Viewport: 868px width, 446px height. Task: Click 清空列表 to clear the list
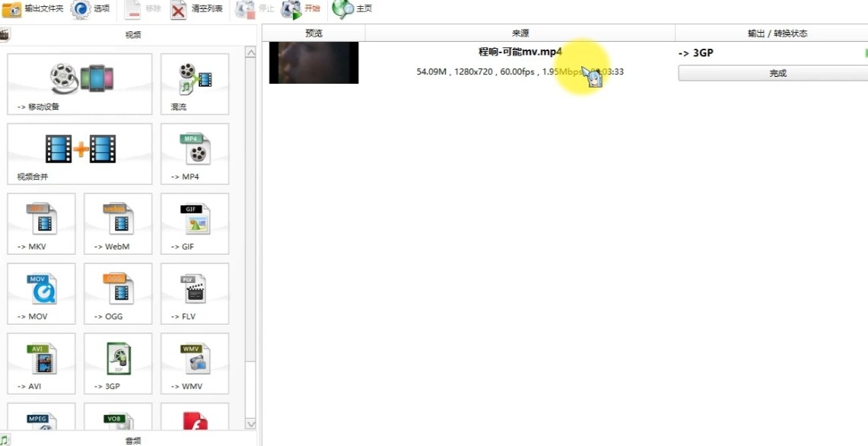pos(197,9)
